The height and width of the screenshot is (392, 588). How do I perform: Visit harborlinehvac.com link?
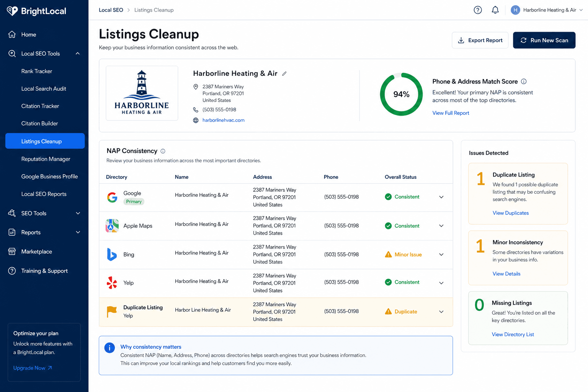[x=224, y=120]
